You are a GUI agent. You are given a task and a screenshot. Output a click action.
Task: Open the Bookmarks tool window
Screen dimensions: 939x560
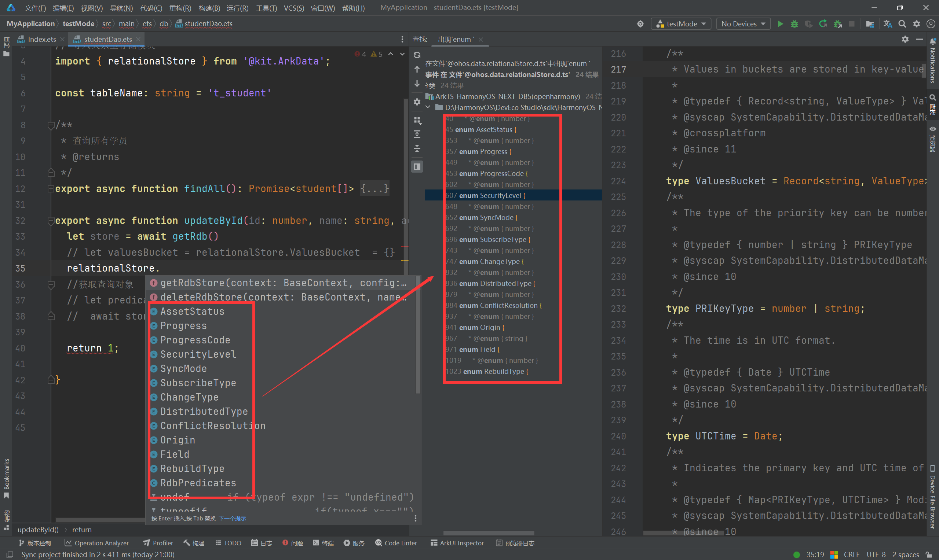point(6,478)
